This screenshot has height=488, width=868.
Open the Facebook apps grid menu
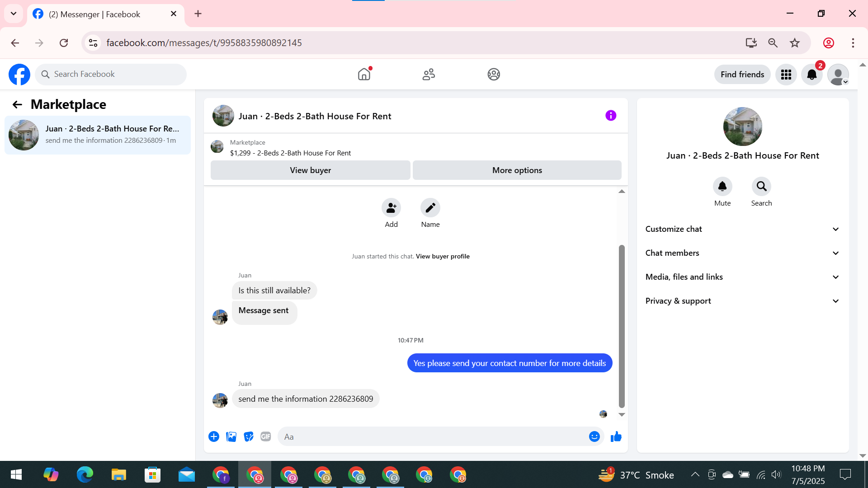[786, 75]
